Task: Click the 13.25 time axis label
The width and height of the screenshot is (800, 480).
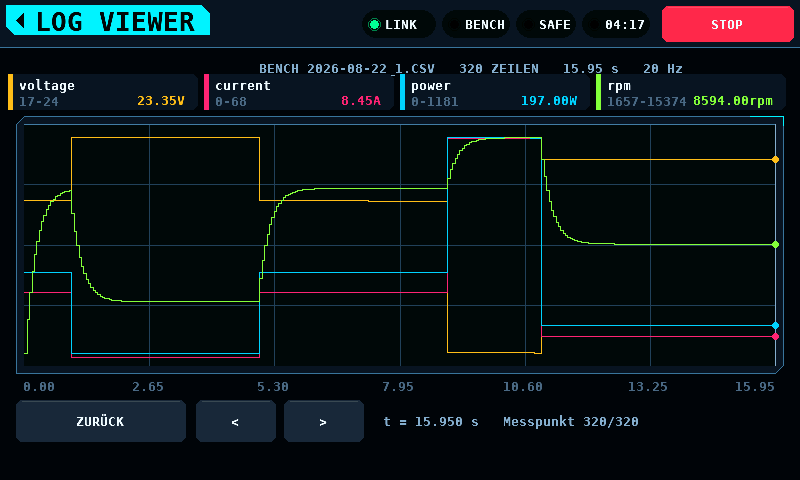Action: point(647,387)
